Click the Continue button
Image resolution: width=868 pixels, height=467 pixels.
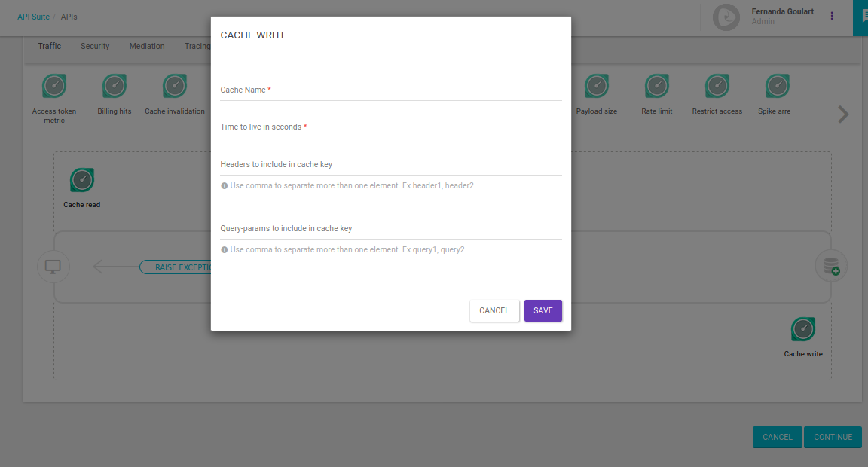coord(833,437)
